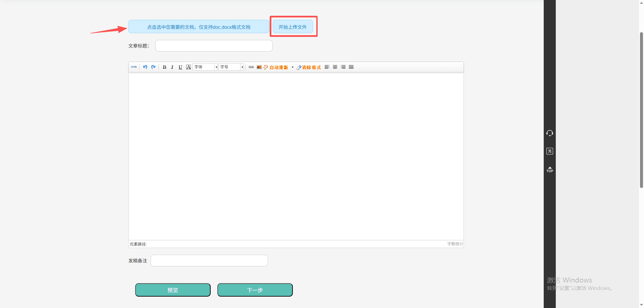Insert a hyperlink with link icon
Viewport: 644px width, 308px height.
coord(251,67)
